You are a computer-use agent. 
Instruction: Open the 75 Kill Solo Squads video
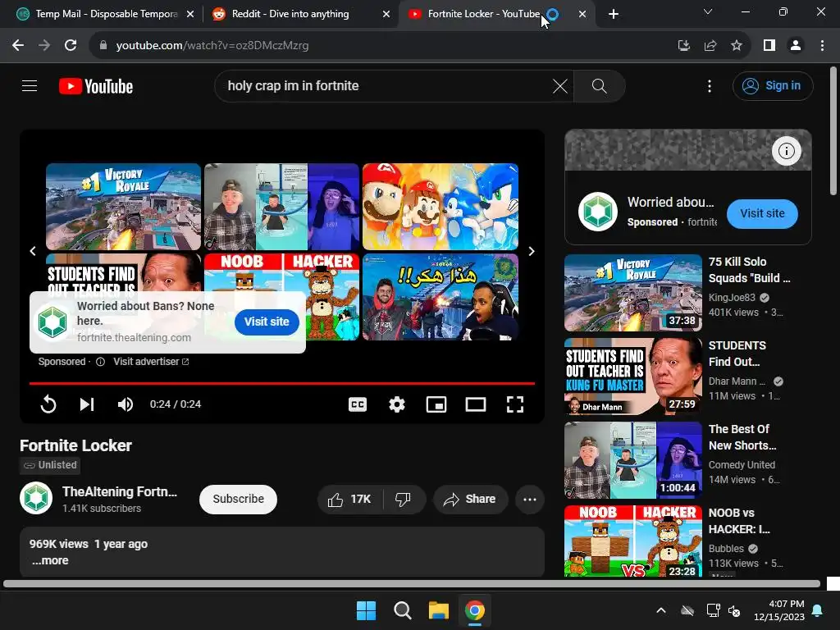(x=632, y=293)
